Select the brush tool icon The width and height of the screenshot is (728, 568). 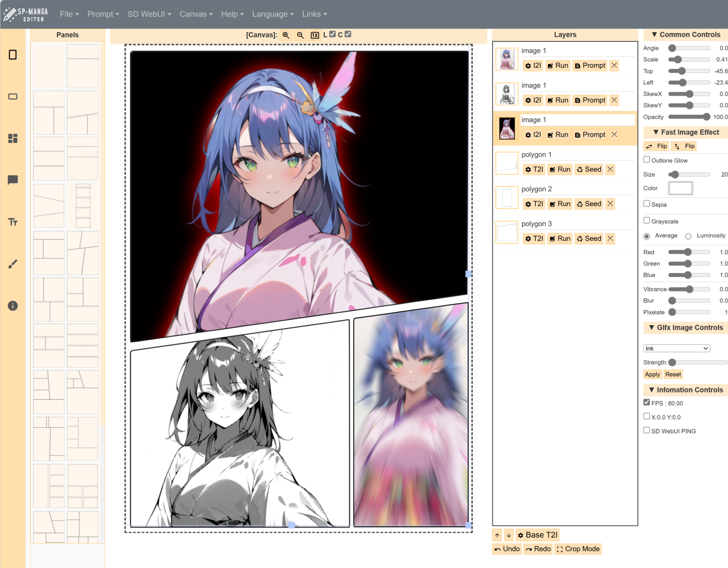13,264
